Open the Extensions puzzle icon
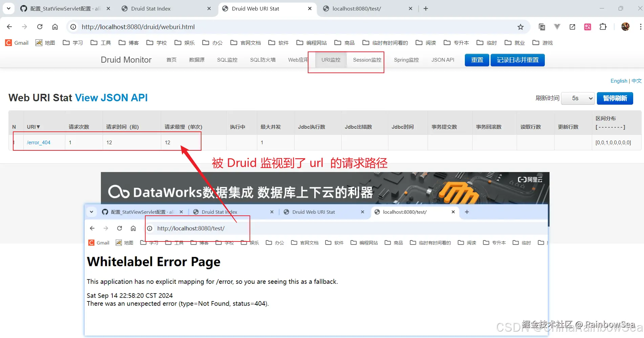644x338 pixels. [x=603, y=27]
